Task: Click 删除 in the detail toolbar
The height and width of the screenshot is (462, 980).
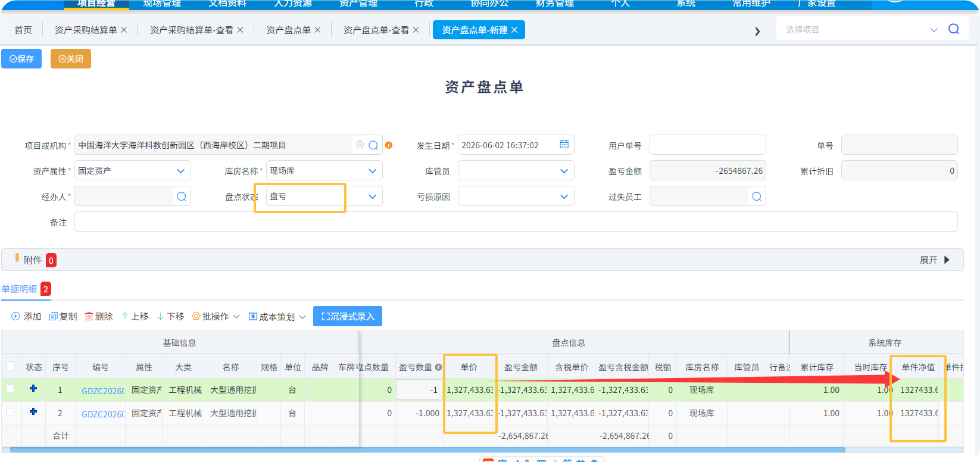Action: [98, 317]
